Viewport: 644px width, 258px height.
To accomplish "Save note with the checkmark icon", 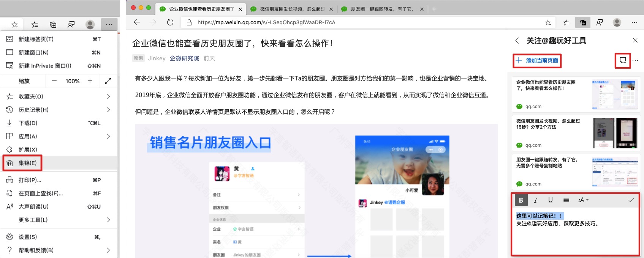I will [x=631, y=200].
